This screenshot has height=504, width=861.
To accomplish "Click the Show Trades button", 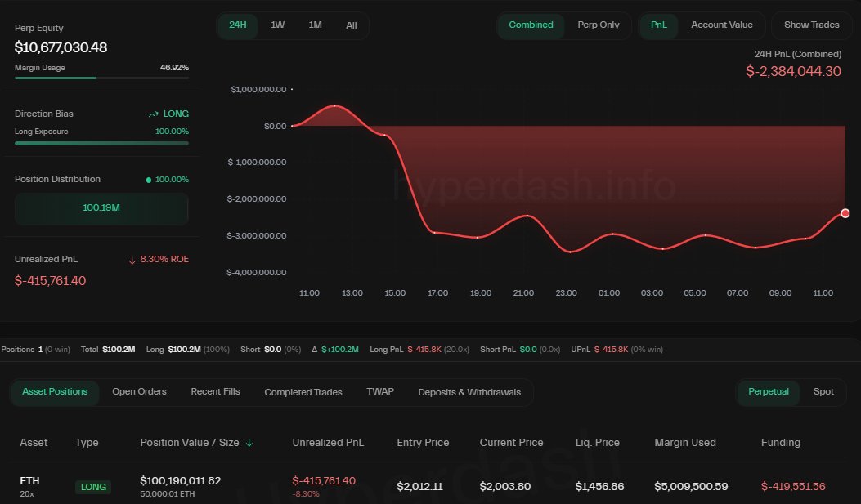I will point(811,25).
